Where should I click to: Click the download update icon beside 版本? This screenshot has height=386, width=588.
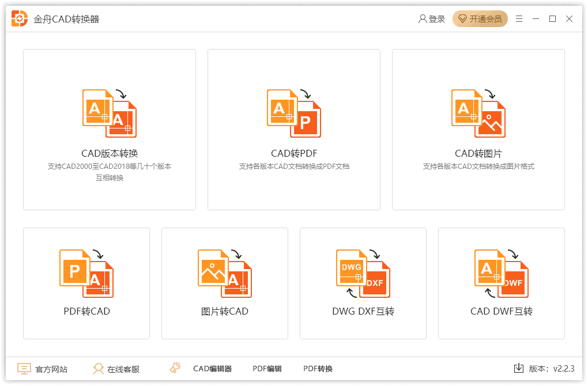[x=519, y=368]
